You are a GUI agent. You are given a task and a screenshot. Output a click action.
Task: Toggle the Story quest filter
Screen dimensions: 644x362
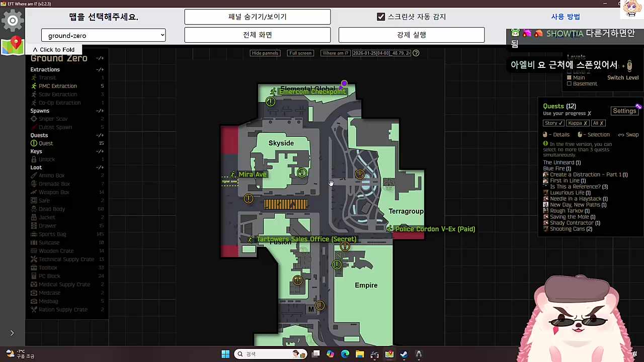553,123
